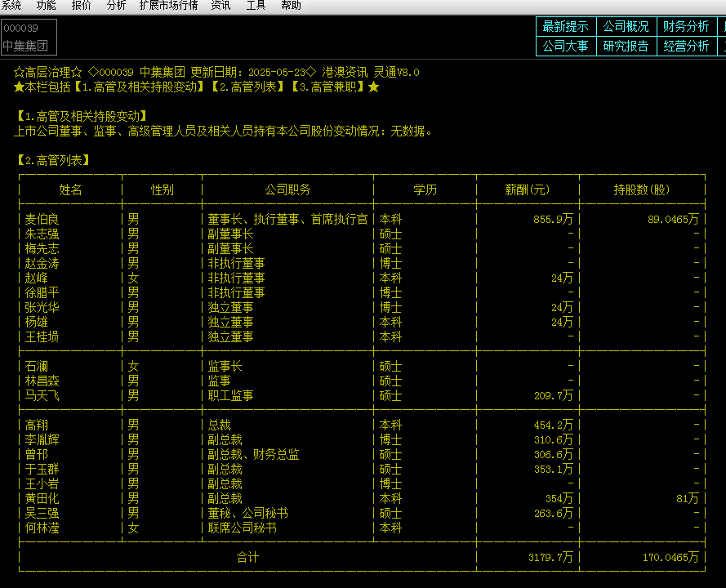Image resolution: width=726 pixels, height=588 pixels.
Task: Open the 帮助 menu
Action: [x=292, y=5]
